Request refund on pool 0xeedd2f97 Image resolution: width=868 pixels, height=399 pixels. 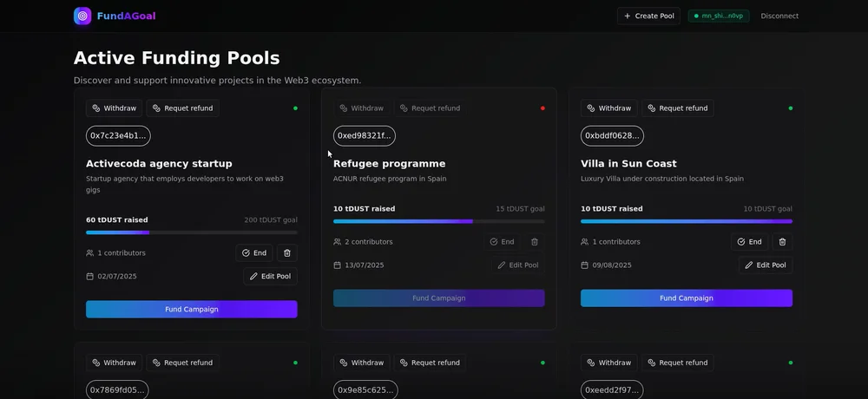(x=678, y=363)
